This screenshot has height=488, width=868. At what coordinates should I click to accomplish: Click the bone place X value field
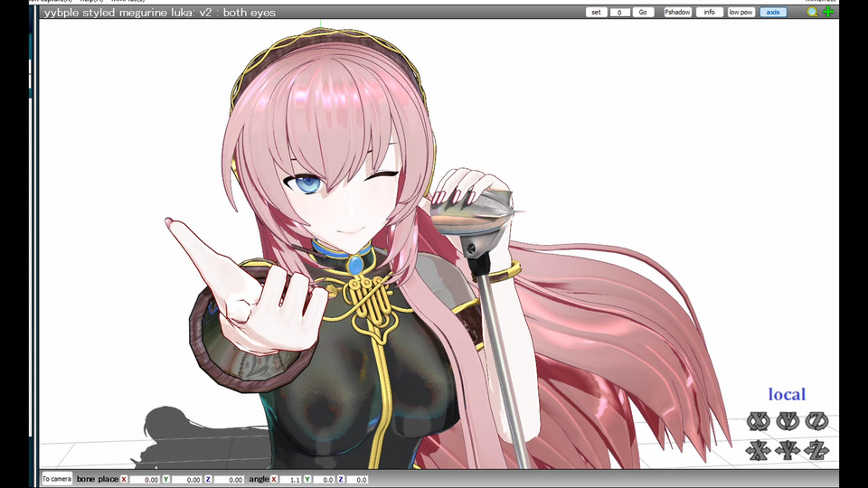click(145, 480)
